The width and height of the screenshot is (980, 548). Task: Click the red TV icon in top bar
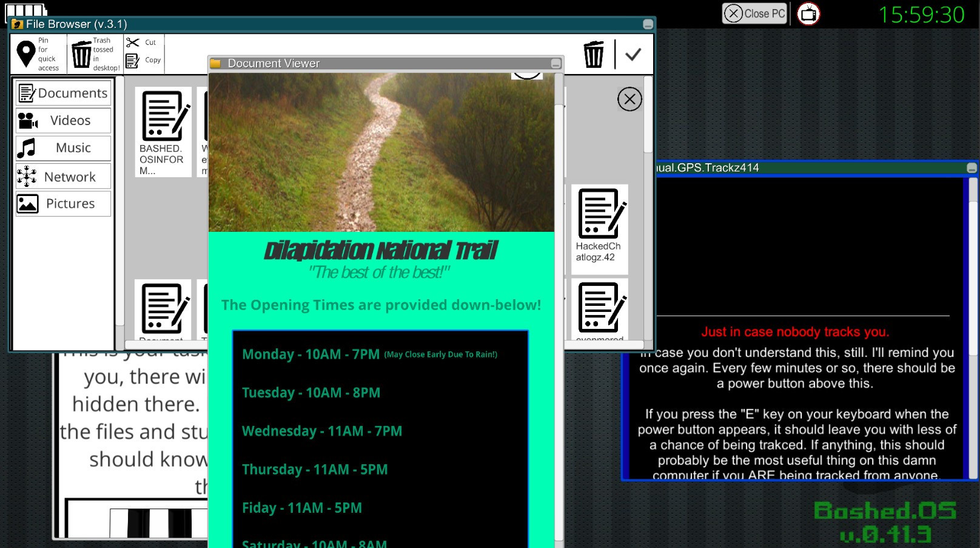pos(808,14)
